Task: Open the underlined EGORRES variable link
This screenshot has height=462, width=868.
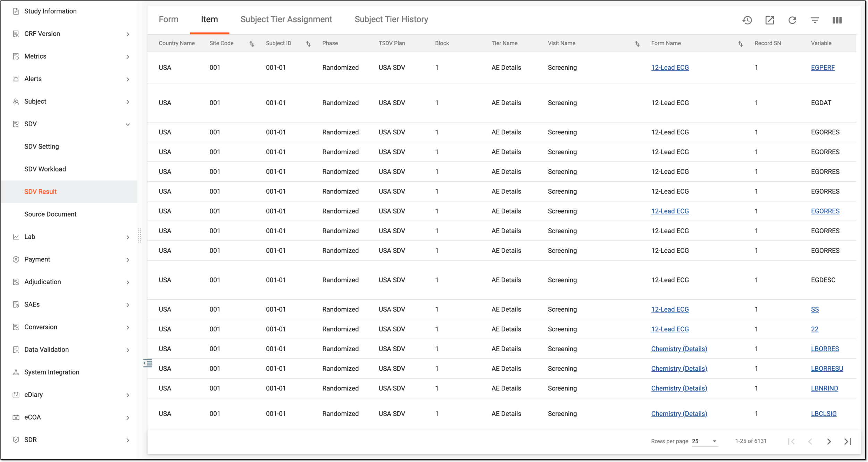Action: click(825, 211)
